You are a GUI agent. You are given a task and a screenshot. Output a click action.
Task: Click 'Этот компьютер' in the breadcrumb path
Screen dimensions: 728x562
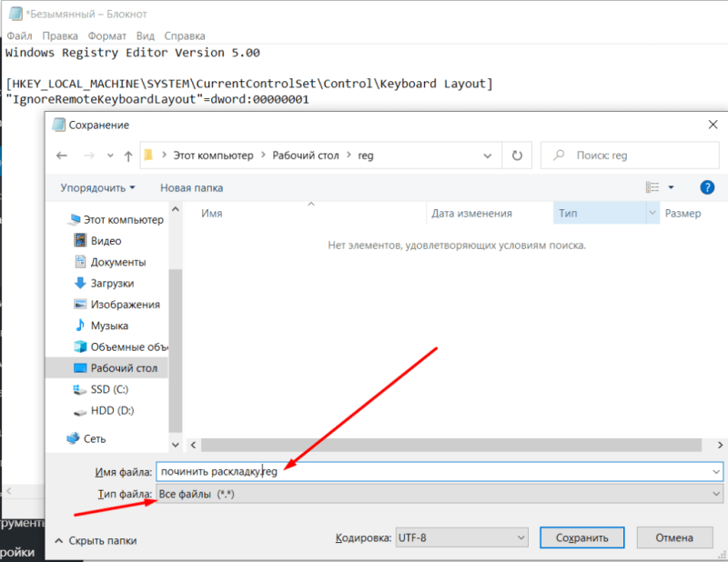214,156
